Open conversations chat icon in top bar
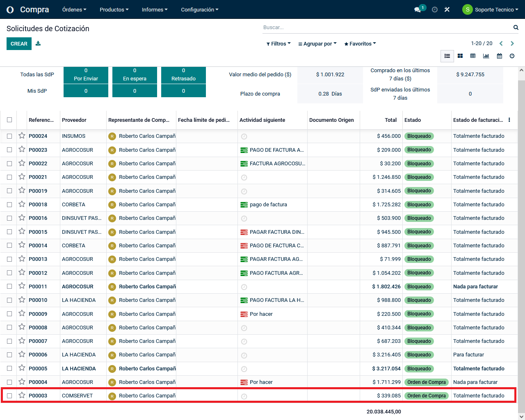Viewport: 525px width, 420px height. tap(418, 9)
